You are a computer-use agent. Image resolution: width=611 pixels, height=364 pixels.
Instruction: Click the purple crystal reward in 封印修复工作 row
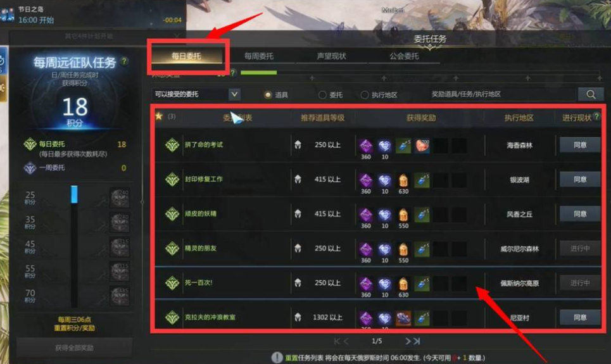[366, 180]
